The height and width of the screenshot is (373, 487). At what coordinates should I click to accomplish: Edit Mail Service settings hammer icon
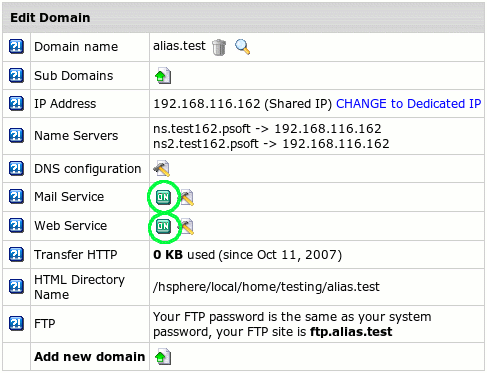pos(187,197)
